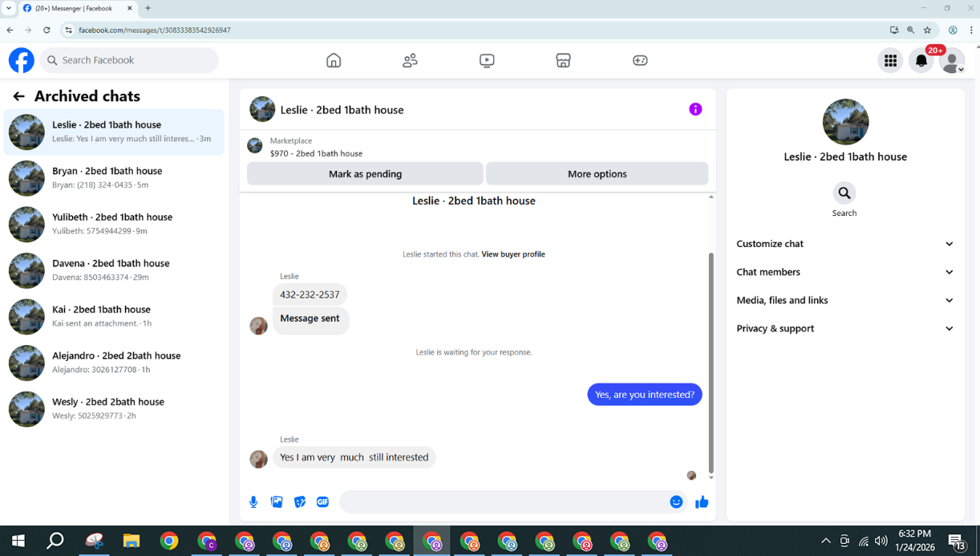This screenshot has height=556, width=980.
Task: Open Kai archived chat
Action: pos(115,316)
